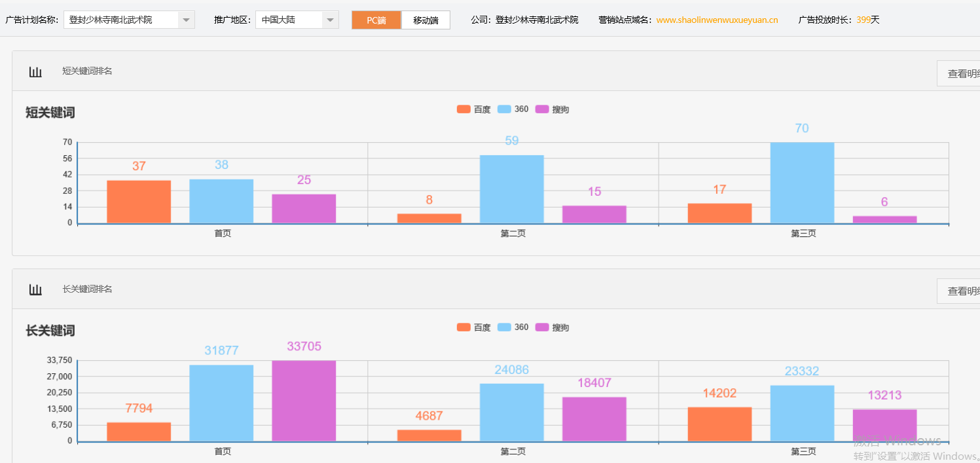Switch to the 移动端 tab
Image resolution: width=980 pixels, height=463 pixels.
point(426,20)
